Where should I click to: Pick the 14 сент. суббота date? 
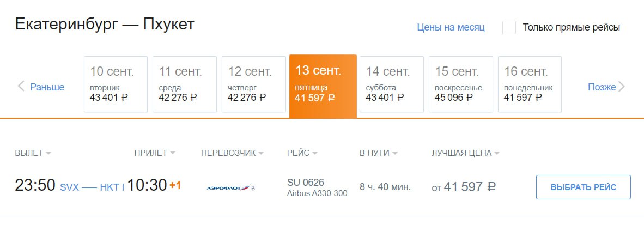[391, 84]
